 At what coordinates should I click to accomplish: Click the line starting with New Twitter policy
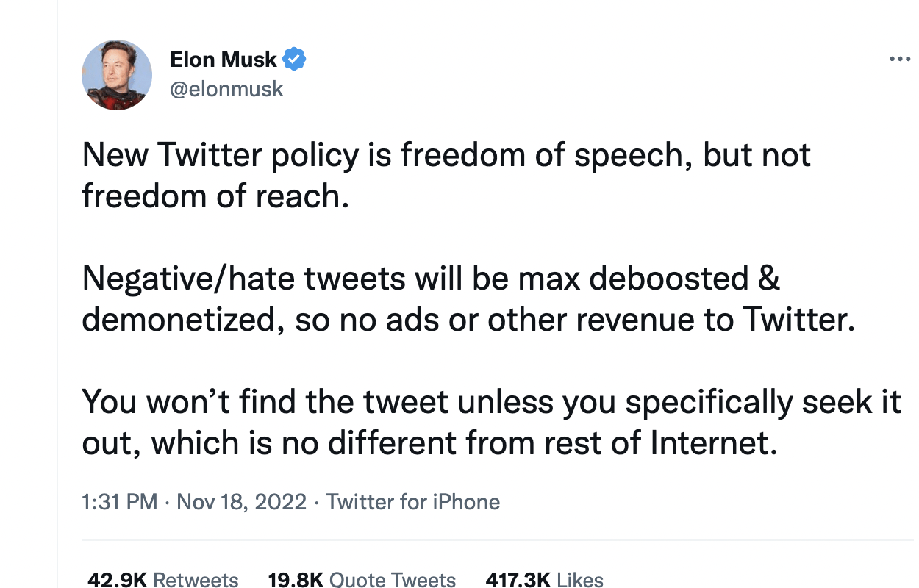click(x=446, y=156)
